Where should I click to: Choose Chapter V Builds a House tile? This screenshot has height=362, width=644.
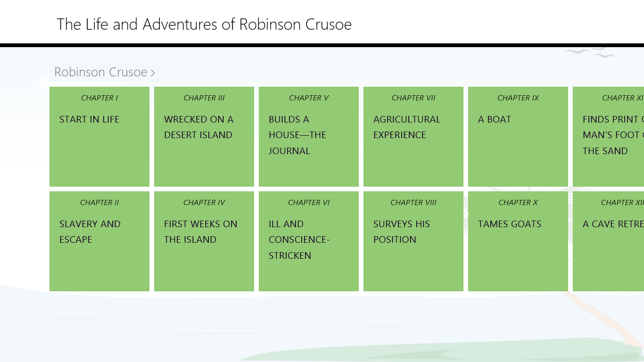click(309, 137)
